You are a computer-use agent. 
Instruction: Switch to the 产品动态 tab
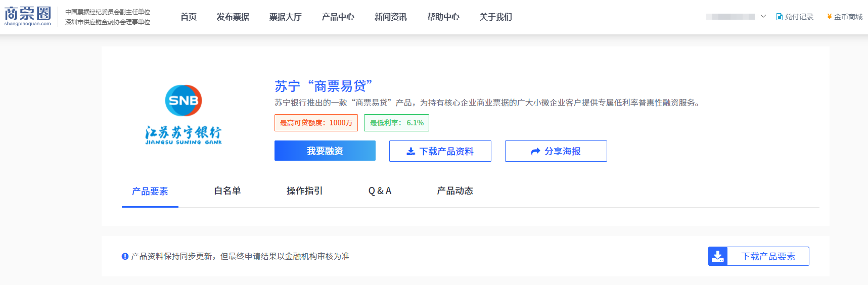455,191
